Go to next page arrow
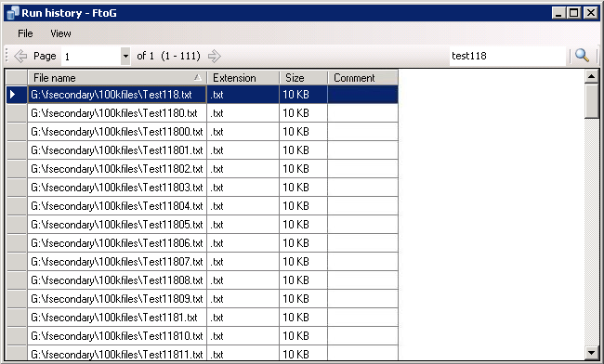This screenshot has height=364, width=604. [x=214, y=56]
